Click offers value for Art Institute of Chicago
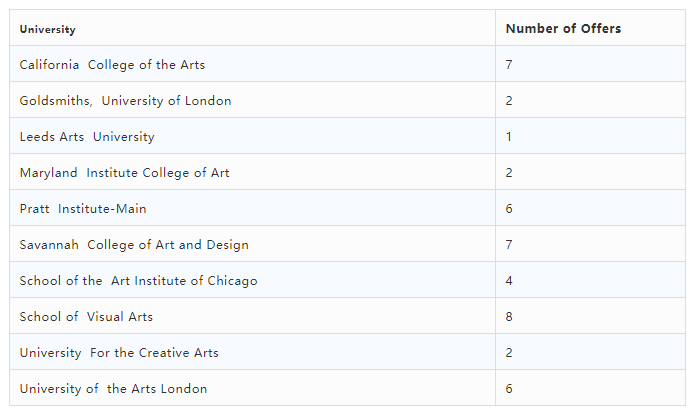 tap(509, 281)
